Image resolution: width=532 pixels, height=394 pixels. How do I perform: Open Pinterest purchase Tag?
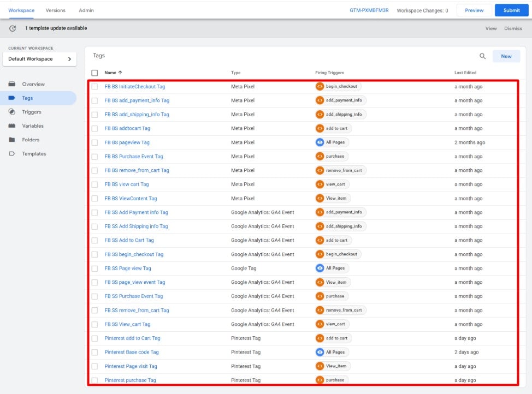point(131,380)
